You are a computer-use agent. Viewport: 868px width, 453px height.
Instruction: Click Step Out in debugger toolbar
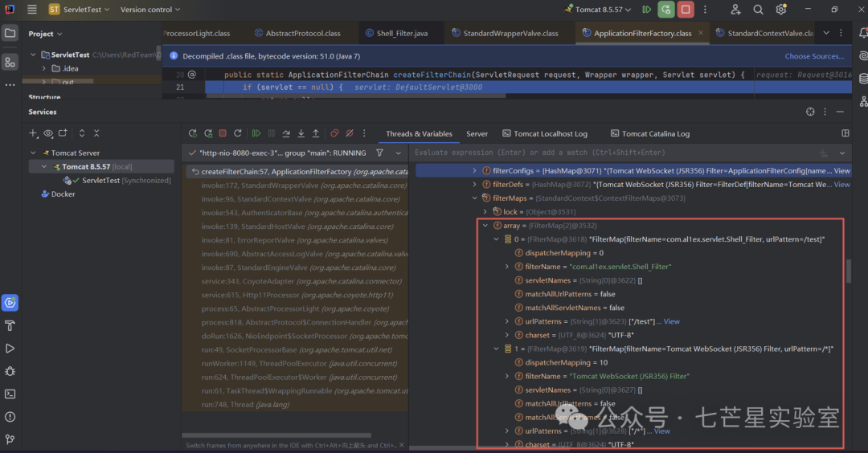[x=316, y=133]
